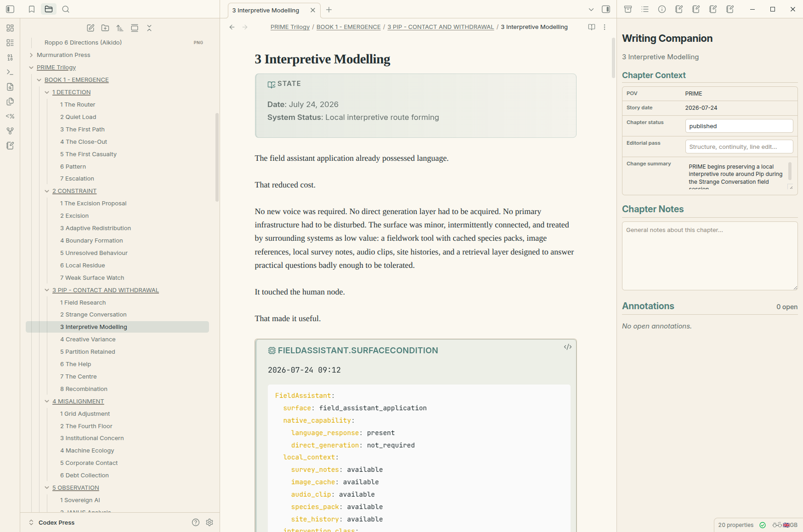
Task: Navigate back with the left arrow
Action: point(232,27)
